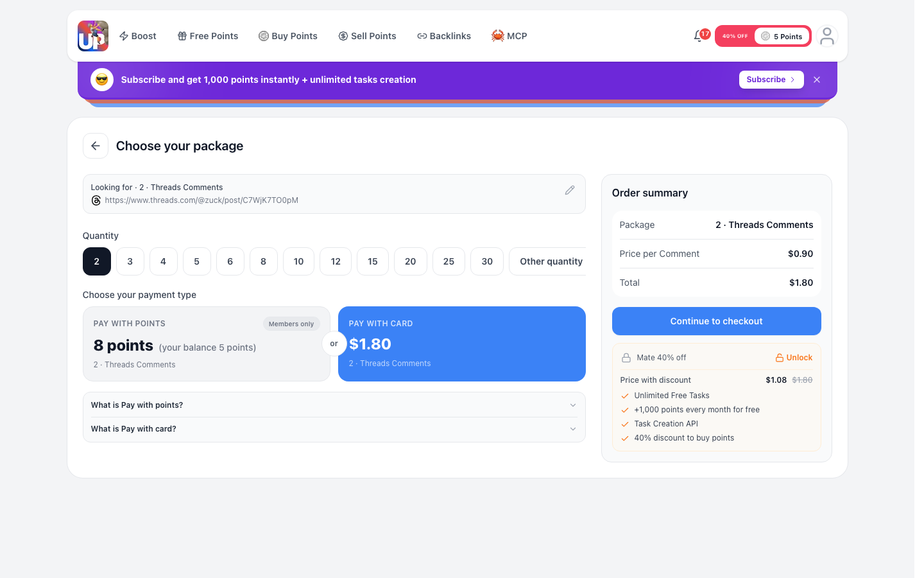
Task: Click the 40% discount to buy points benefit
Action: click(x=684, y=438)
